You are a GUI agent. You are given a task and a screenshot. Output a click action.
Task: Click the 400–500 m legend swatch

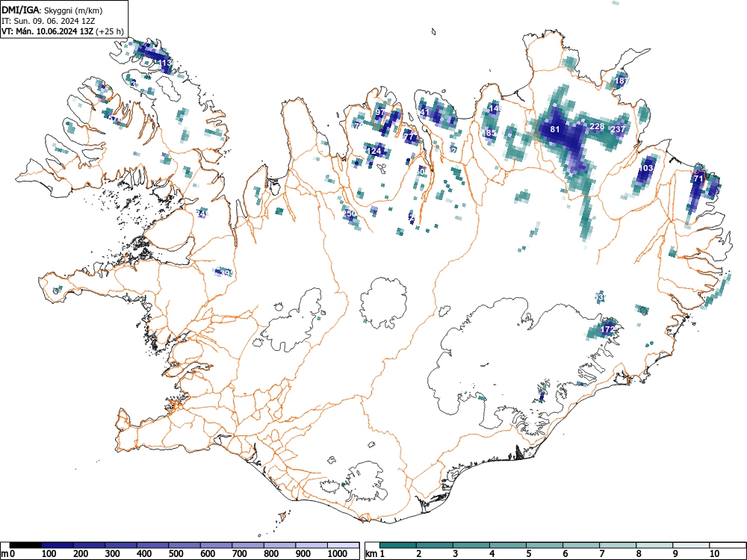point(153,545)
